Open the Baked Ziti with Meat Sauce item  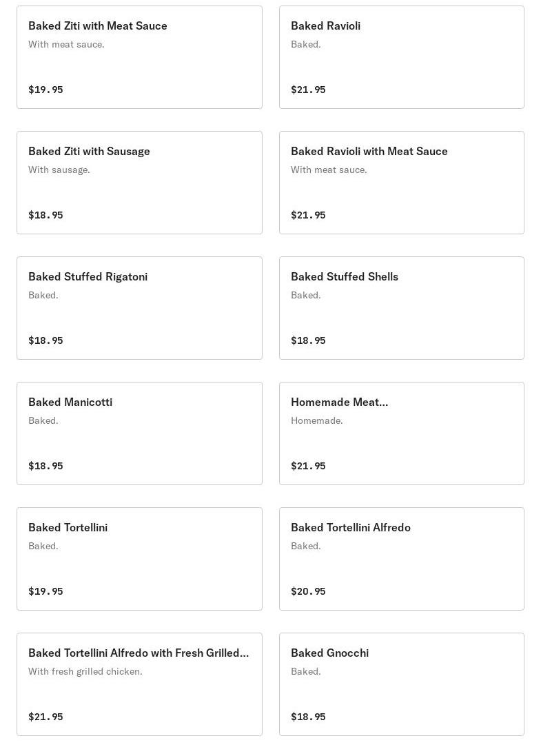click(139, 57)
